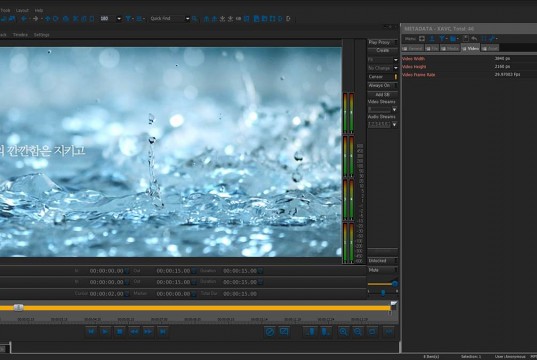Viewport: 537px width, 360px height.
Task: Click the zoom out magnifier icon
Action: pyautogui.click(x=358, y=332)
